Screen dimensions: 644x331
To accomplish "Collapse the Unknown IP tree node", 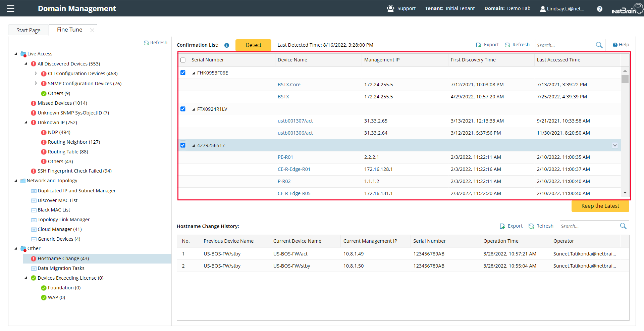I will coord(26,123).
